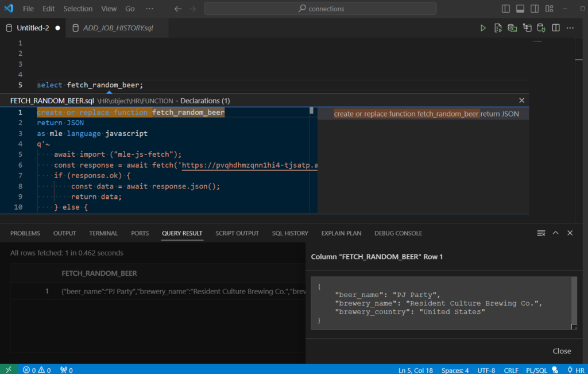The image size is (588, 374).
Task: Open the remote window indicator in status bar
Action: point(9,369)
